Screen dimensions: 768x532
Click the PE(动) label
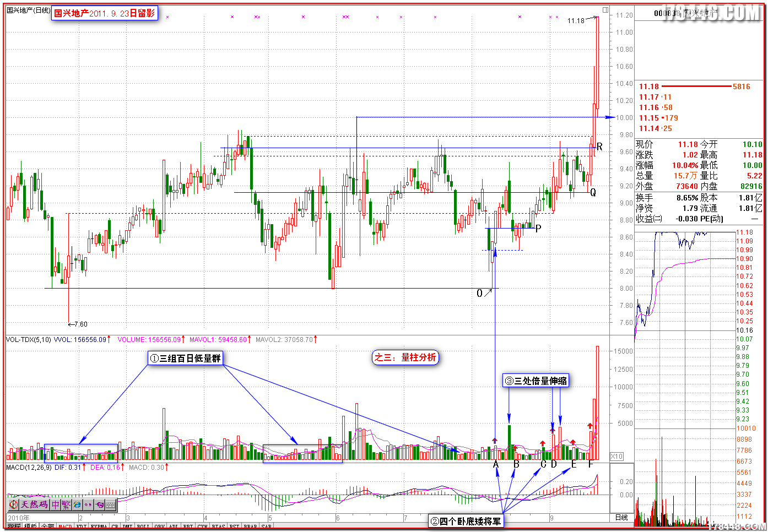[711, 219]
